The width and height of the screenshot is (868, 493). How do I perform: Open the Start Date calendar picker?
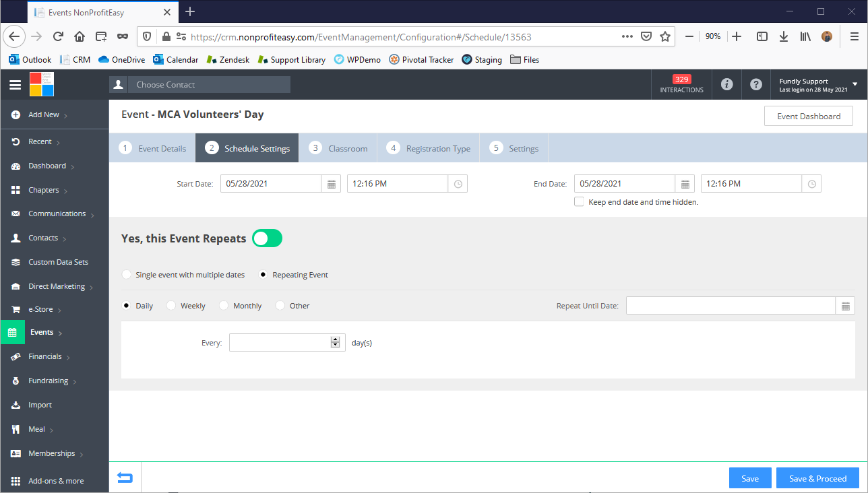click(x=331, y=184)
